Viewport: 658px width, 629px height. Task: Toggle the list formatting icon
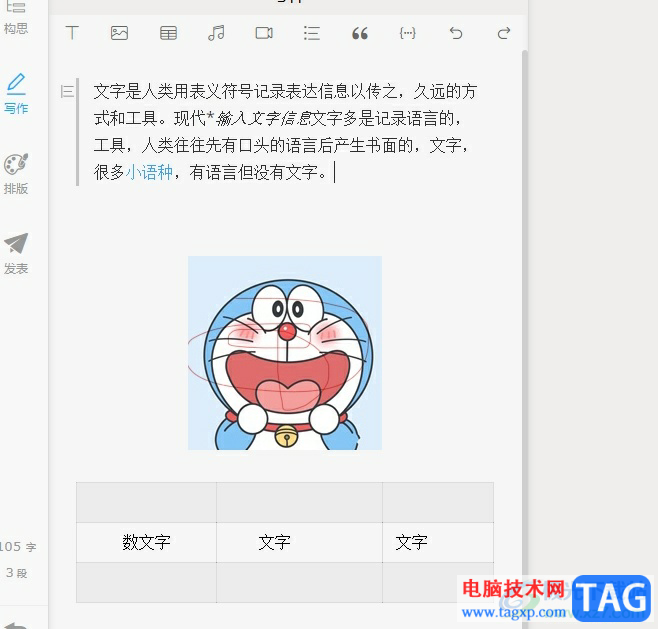tap(312, 33)
